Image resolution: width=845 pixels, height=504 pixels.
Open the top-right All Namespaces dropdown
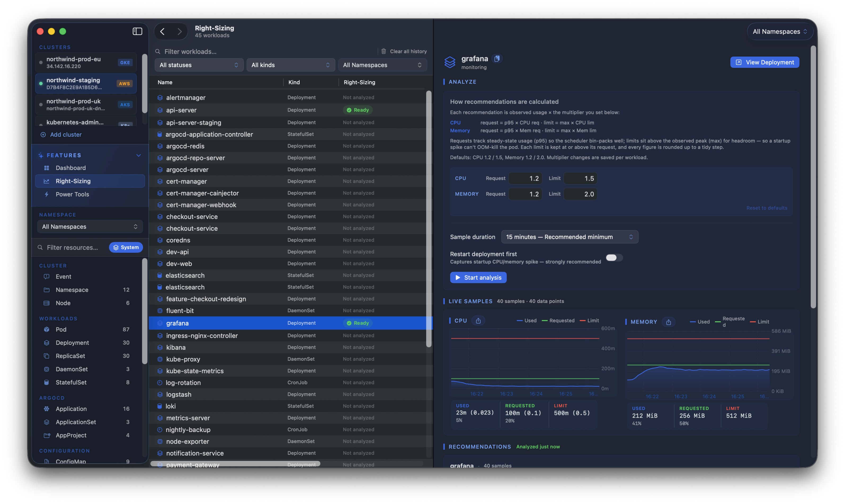(x=780, y=32)
